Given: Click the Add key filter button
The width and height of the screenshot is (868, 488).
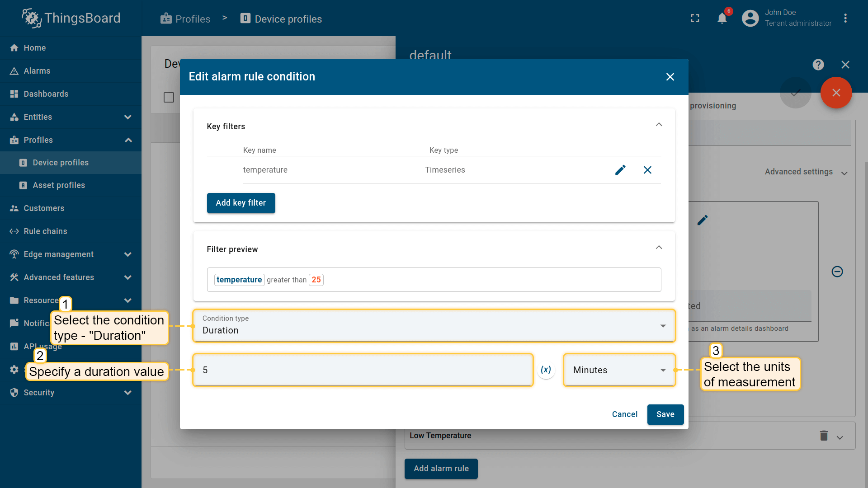Looking at the screenshot, I should point(241,203).
